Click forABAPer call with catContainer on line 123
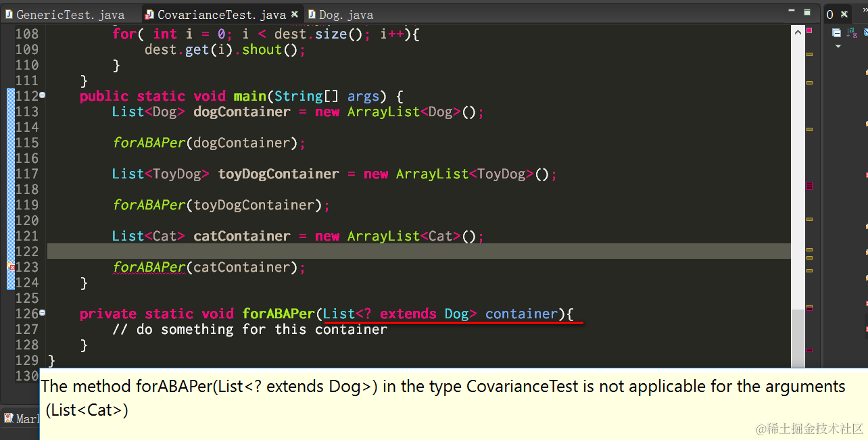Image resolution: width=868 pixels, height=440 pixels. tap(209, 267)
